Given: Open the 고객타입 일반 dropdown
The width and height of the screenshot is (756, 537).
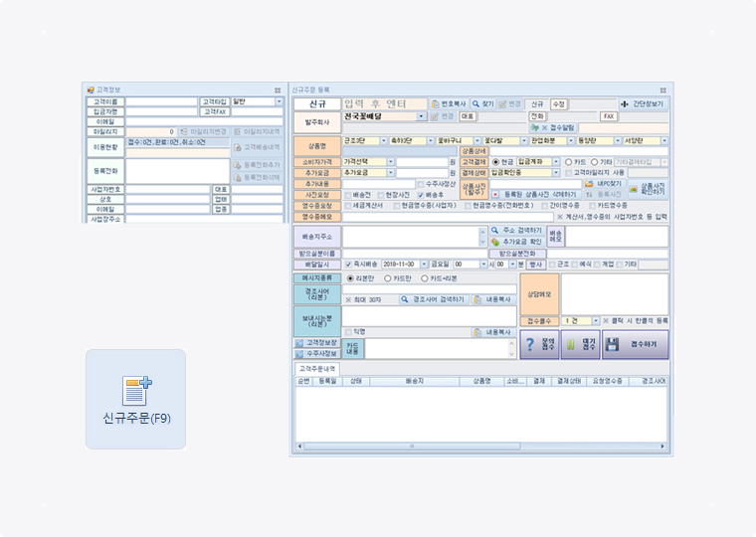Looking at the screenshot, I should point(280,101).
